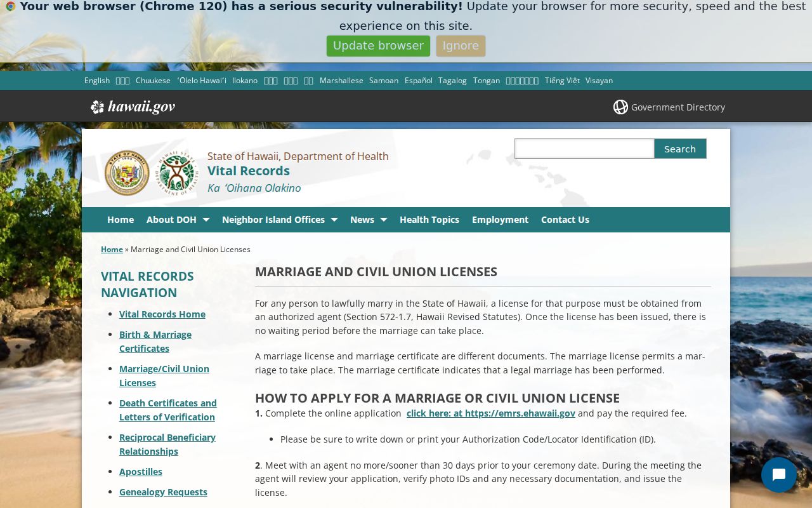Switch language to Ilokano
The image size is (812, 508).
[245, 81]
